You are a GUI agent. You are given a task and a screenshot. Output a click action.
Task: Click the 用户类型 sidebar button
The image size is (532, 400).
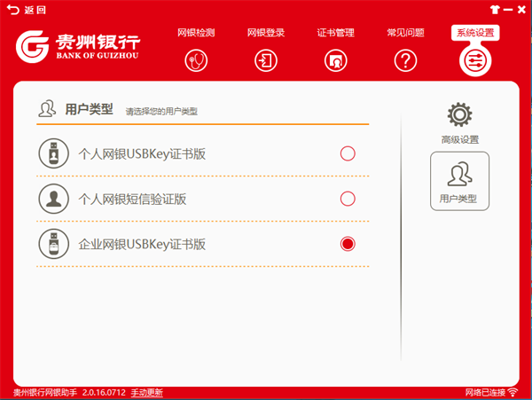pos(459,181)
